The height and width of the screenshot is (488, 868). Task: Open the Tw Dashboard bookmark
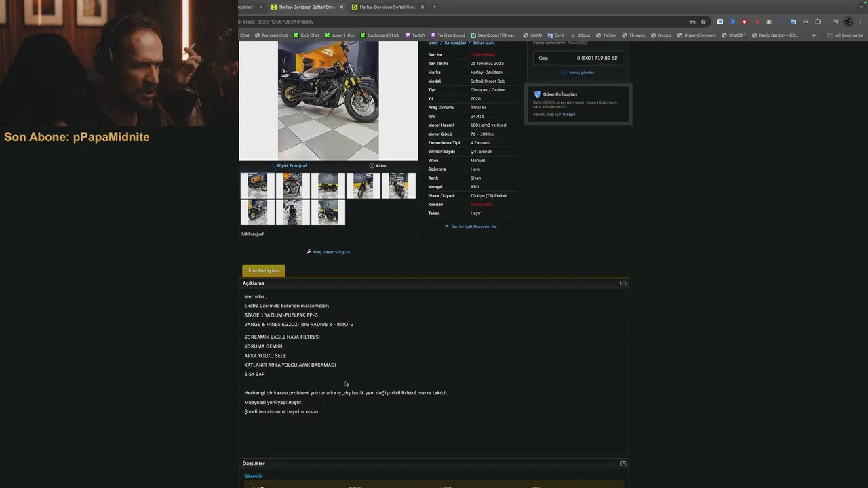(448, 35)
